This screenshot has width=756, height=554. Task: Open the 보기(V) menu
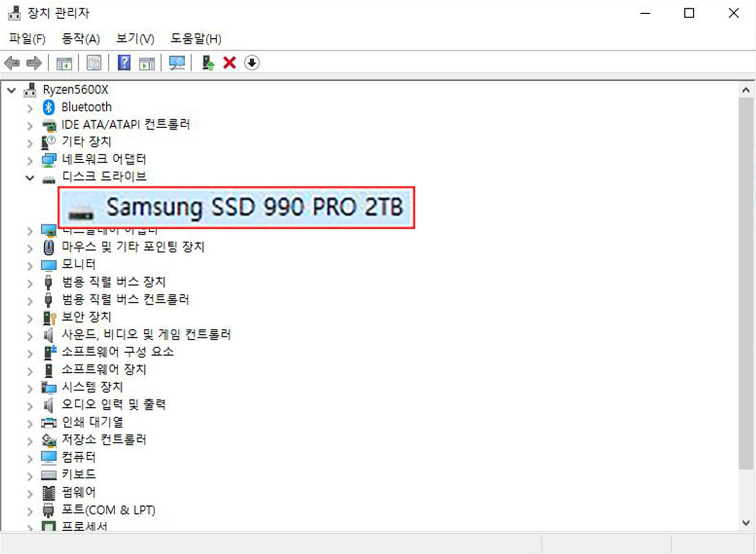tap(135, 38)
